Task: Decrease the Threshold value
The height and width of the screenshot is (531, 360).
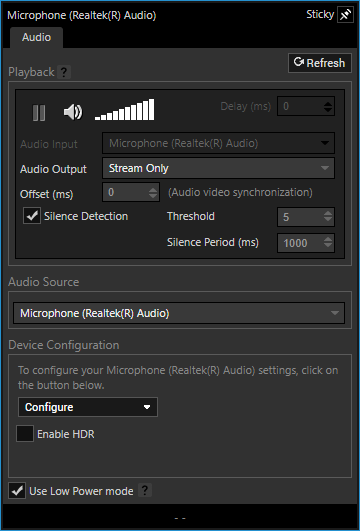Action: pyautogui.click(x=327, y=220)
